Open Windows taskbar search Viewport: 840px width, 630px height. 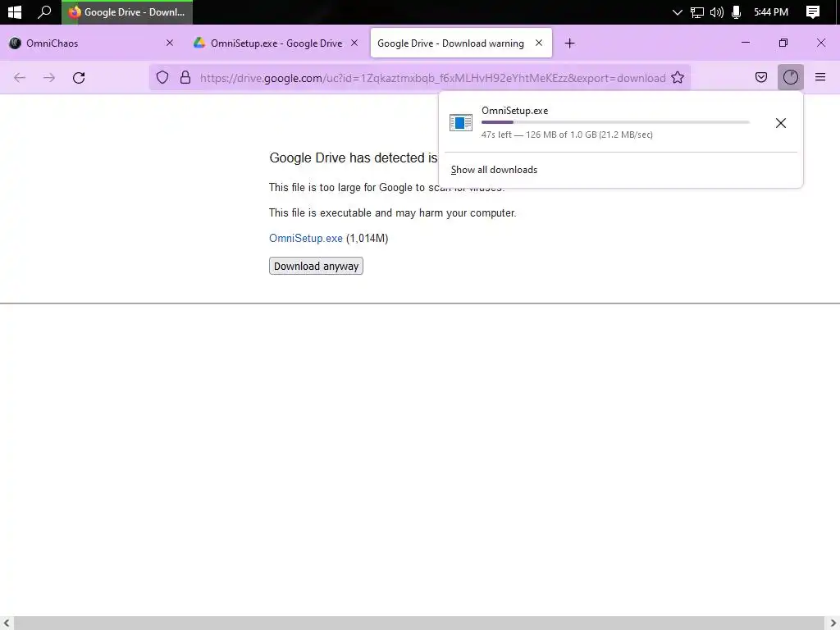pyautogui.click(x=44, y=11)
